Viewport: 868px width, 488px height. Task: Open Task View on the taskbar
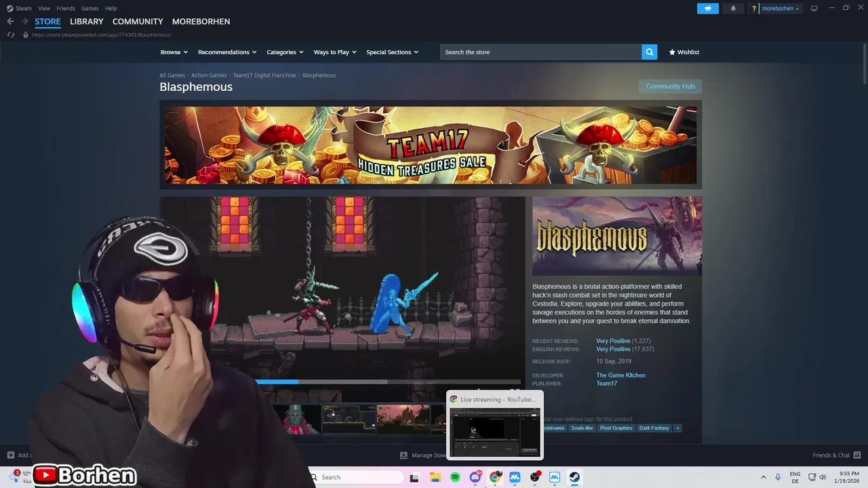(414, 477)
